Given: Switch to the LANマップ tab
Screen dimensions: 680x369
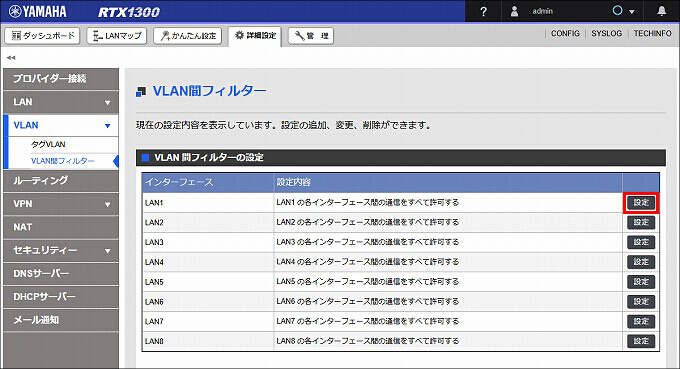Looking at the screenshot, I should tap(117, 36).
